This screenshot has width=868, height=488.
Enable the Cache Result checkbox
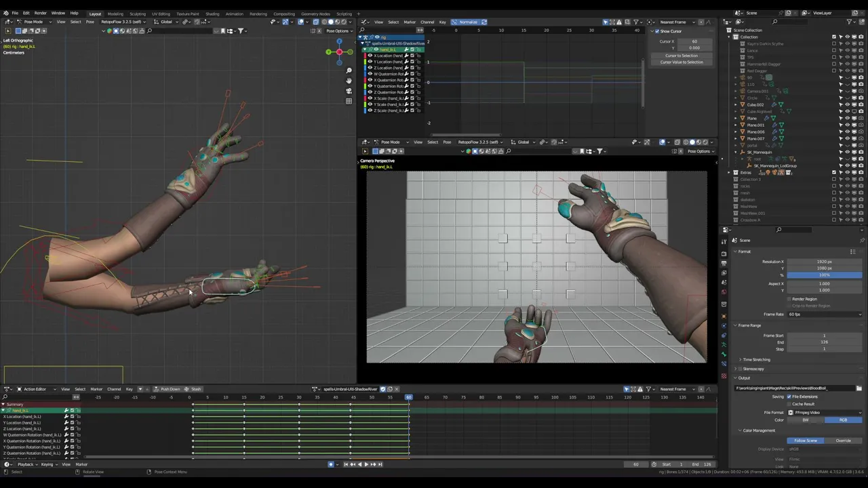[789, 404]
